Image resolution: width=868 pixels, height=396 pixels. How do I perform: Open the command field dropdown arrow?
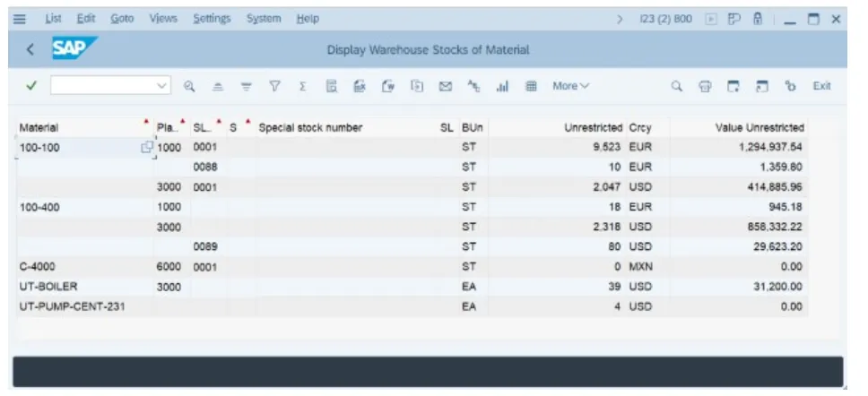tap(161, 86)
